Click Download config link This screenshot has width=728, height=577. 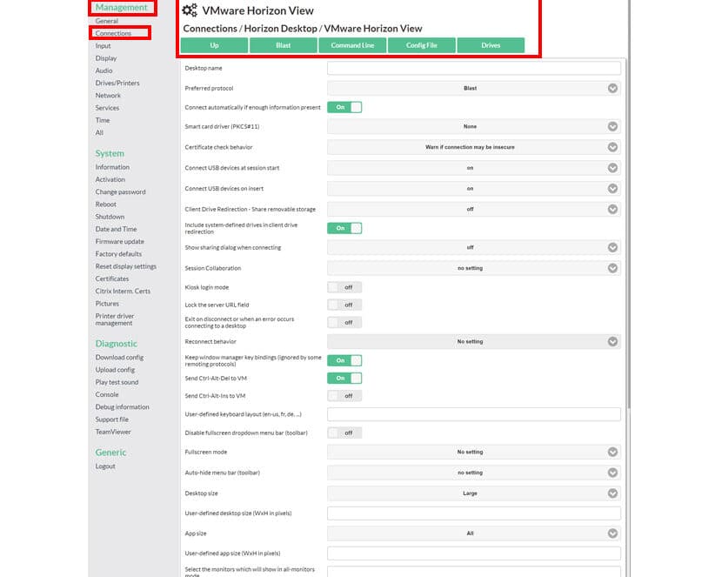[119, 358]
